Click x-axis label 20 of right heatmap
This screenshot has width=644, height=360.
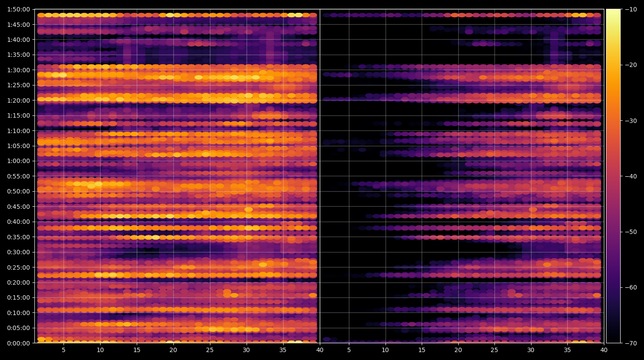[458, 350]
